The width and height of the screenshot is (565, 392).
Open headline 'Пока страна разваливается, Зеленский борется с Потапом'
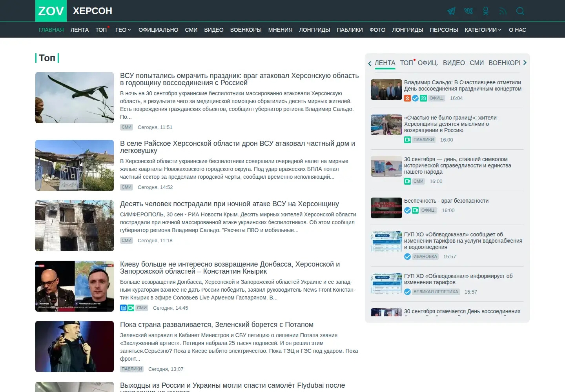click(x=217, y=325)
